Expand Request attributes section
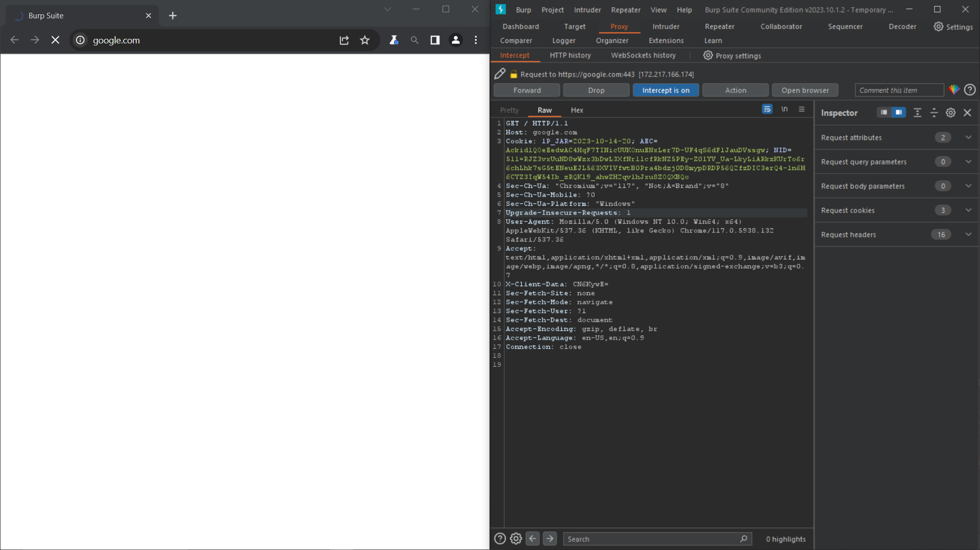The image size is (980, 550). click(x=896, y=137)
